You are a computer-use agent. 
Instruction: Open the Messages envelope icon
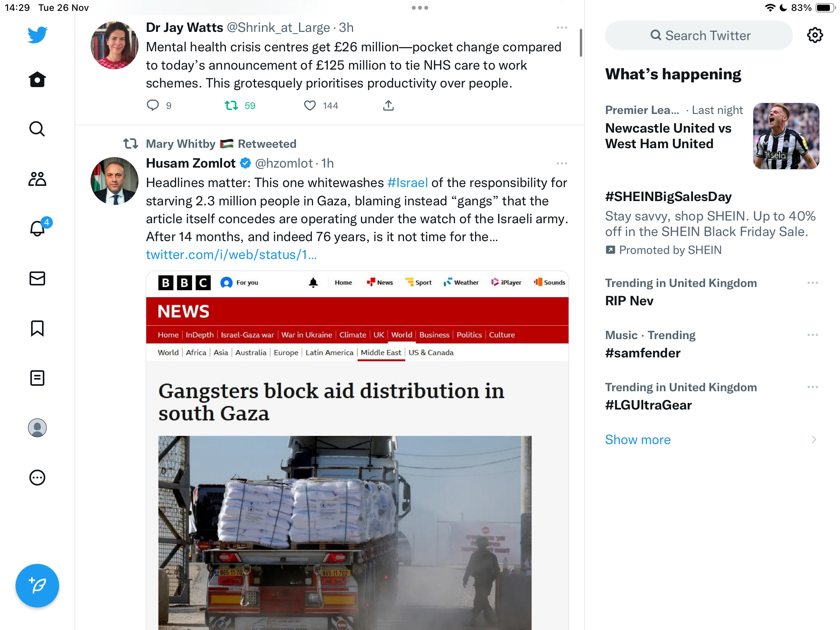(37, 278)
